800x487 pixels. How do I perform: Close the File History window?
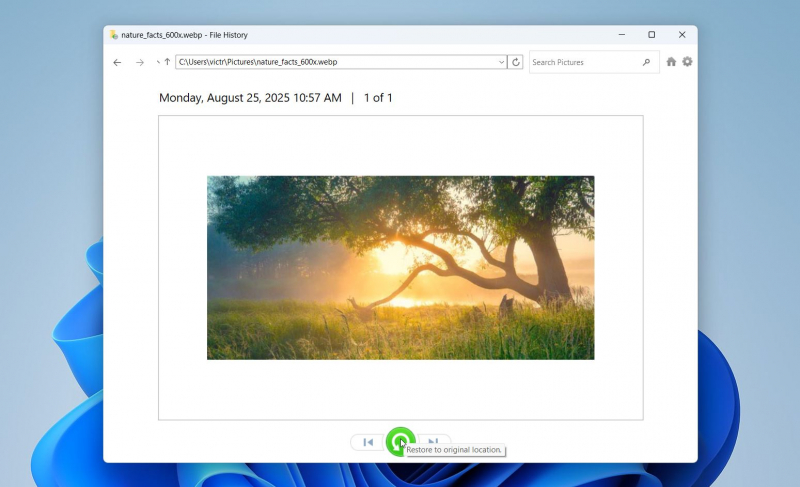[682, 35]
